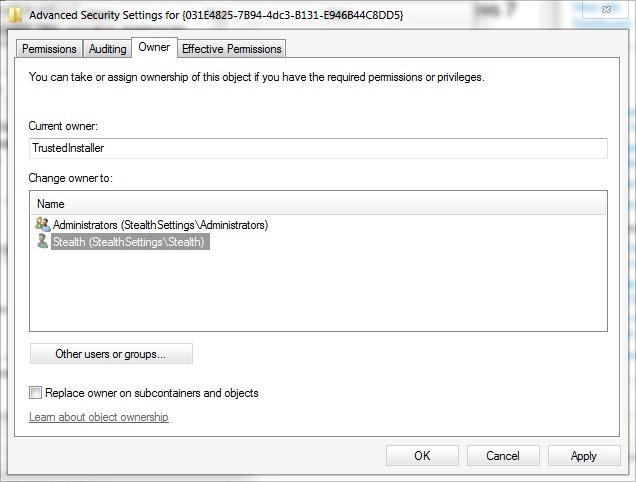Image resolution: width=636 pixels, height=482 pixels.
Task: Click the folder icon in the title bar
Action: point(17,16)
